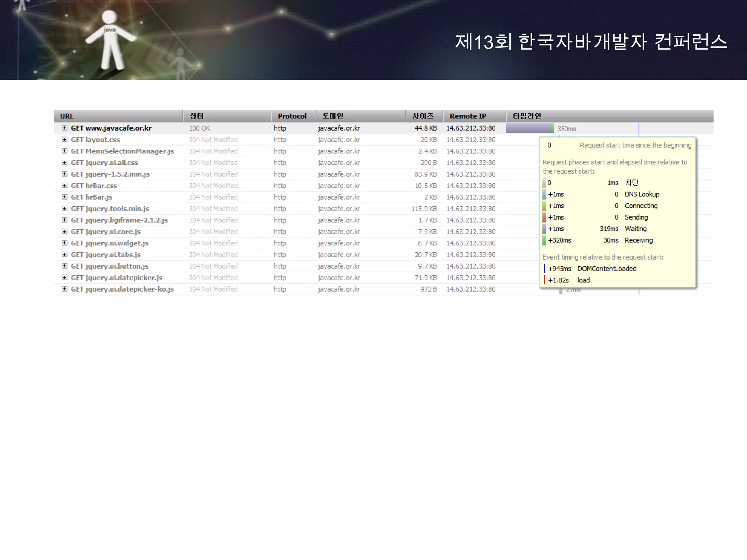Click the white Java figure logo in banner

(111, 40)
